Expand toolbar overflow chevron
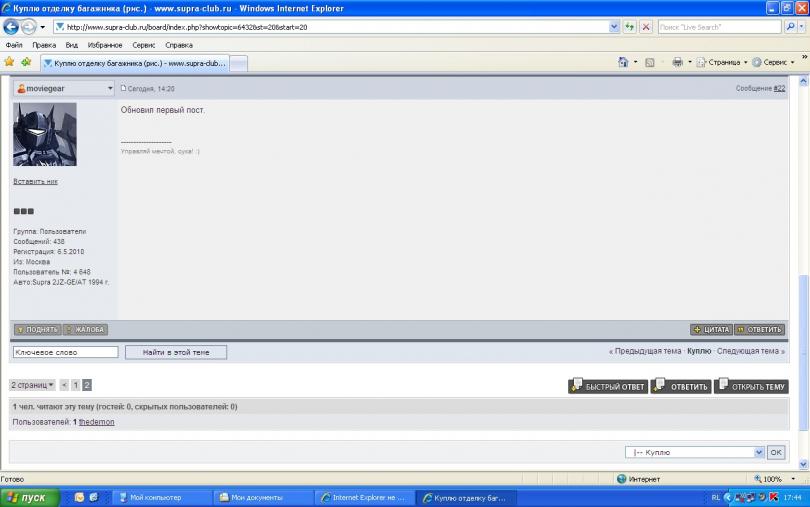Screen dimensions: 810x507 tap(804, 56)
